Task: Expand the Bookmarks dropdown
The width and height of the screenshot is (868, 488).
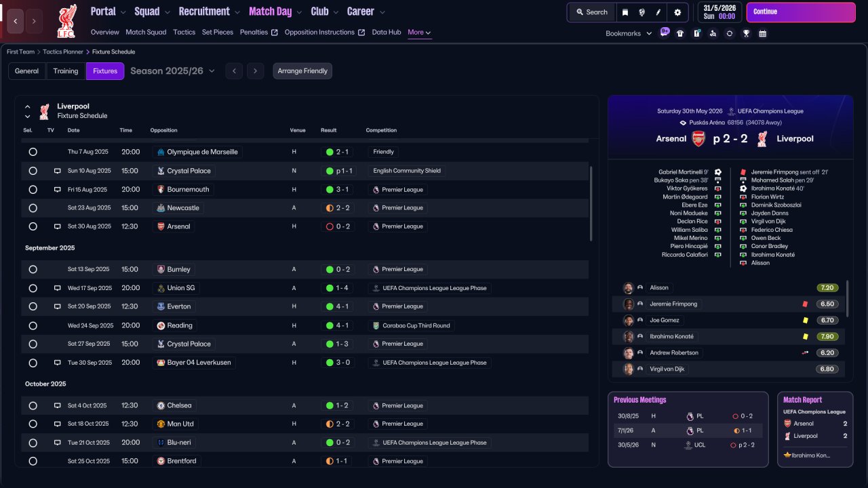Action: [629, 33]
